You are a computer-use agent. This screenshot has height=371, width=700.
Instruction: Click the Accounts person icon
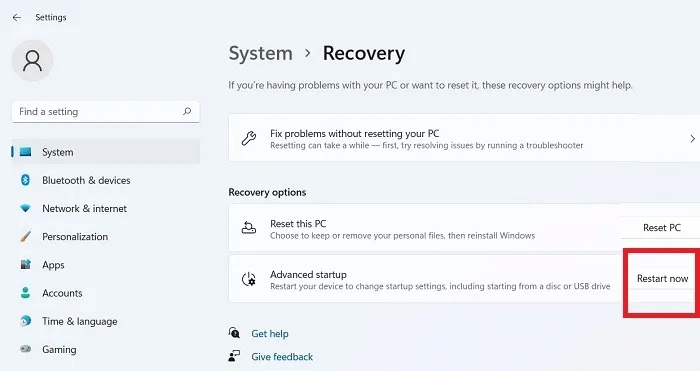coord(25,293)
